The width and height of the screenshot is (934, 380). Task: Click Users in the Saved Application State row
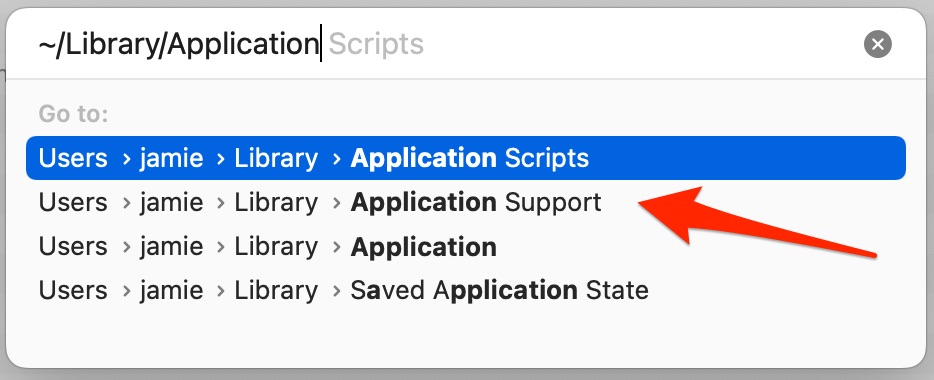(73, 290)
